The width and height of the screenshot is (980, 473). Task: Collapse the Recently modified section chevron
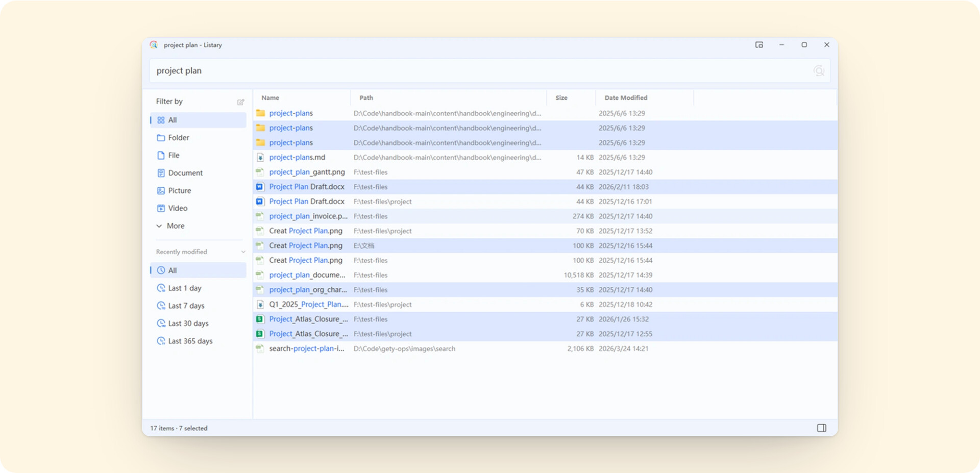[x=243, y=252]
